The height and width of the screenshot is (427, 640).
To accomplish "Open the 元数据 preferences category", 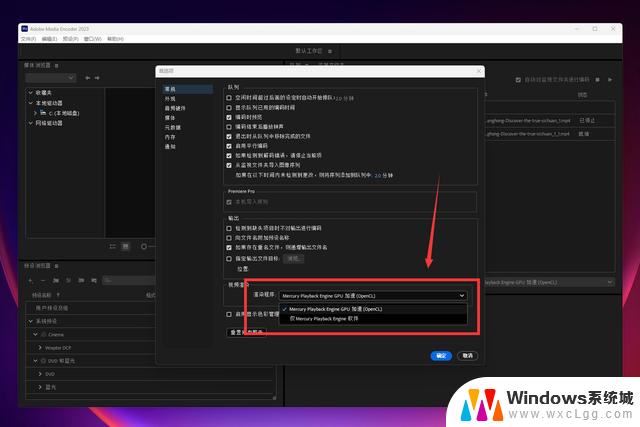I will click(173, 127).
